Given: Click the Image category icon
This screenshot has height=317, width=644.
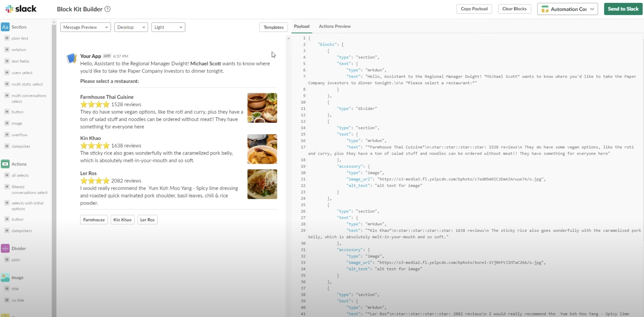Looking at the screenshot, I should 5,277.
